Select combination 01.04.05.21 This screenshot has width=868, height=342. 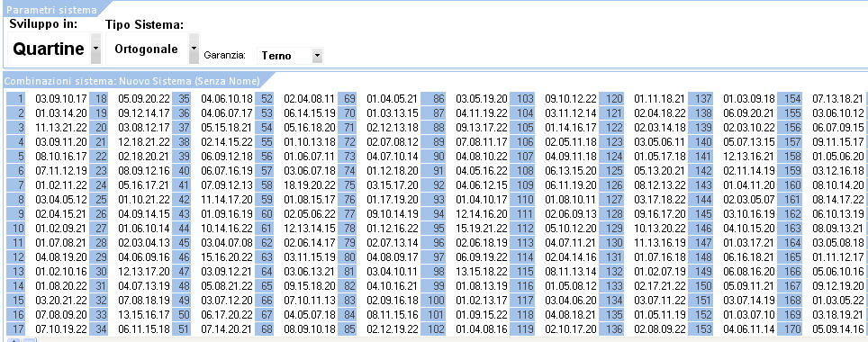click(x=393, y=99)
